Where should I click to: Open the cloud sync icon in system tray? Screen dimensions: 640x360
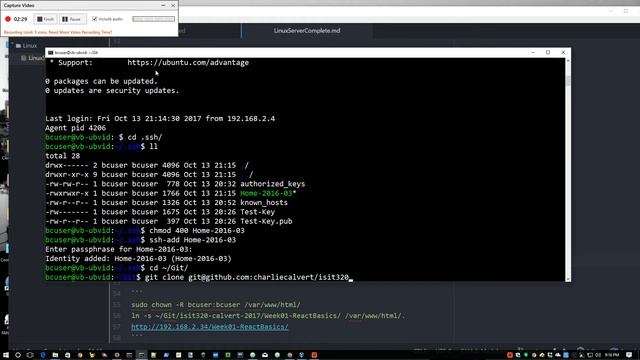click(558, 355)
